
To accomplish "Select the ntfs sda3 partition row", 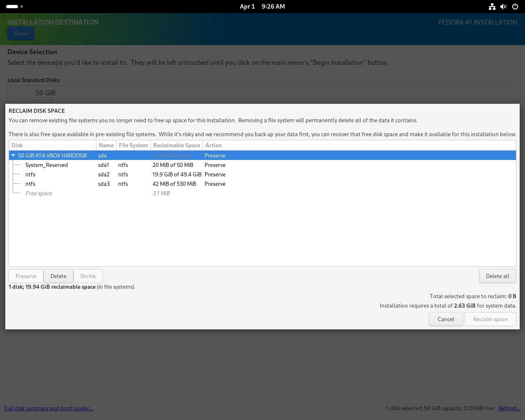I will click(x=262, y=184).
